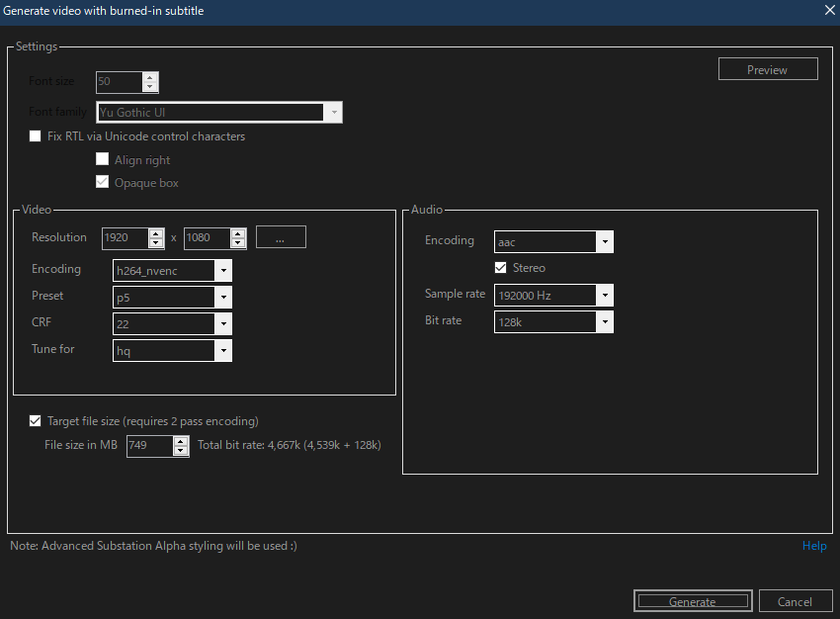
Task: Click the Generate button
Action: pos(692,600)
